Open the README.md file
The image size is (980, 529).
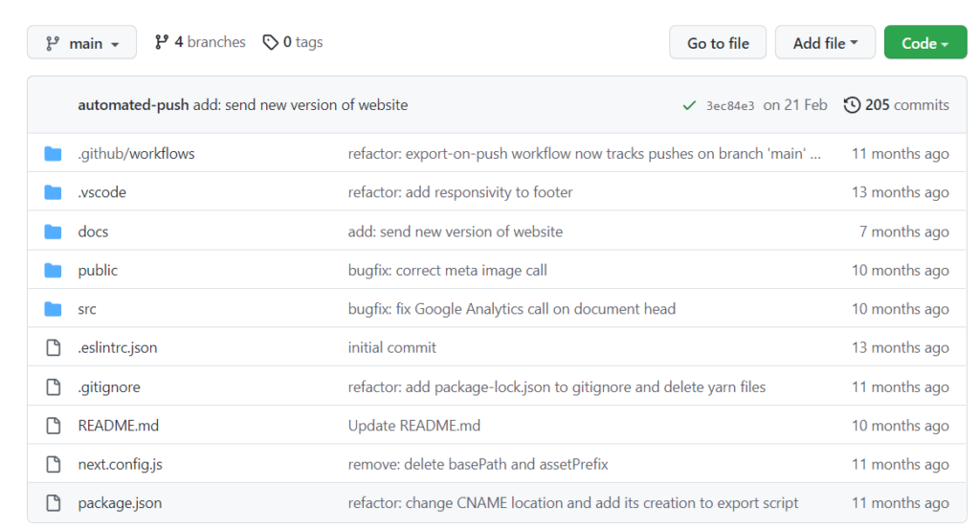(118, 426)
